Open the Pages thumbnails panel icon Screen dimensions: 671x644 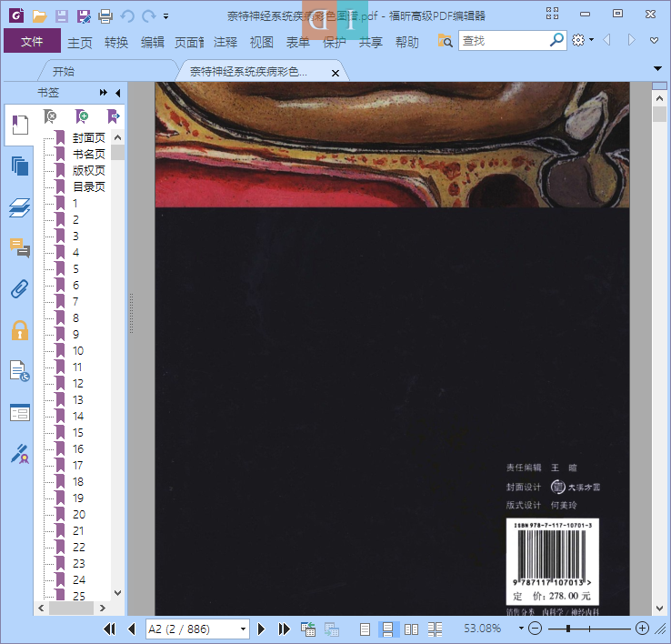click(20, 166)
